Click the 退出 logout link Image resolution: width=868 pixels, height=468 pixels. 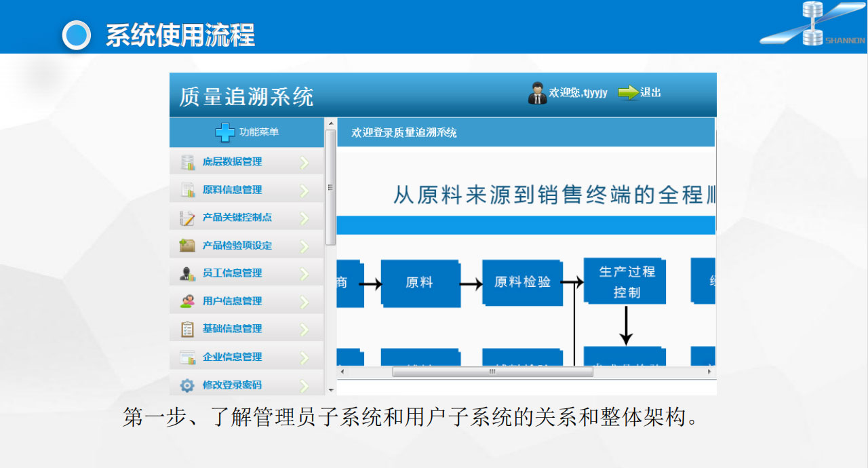point(639,93)
